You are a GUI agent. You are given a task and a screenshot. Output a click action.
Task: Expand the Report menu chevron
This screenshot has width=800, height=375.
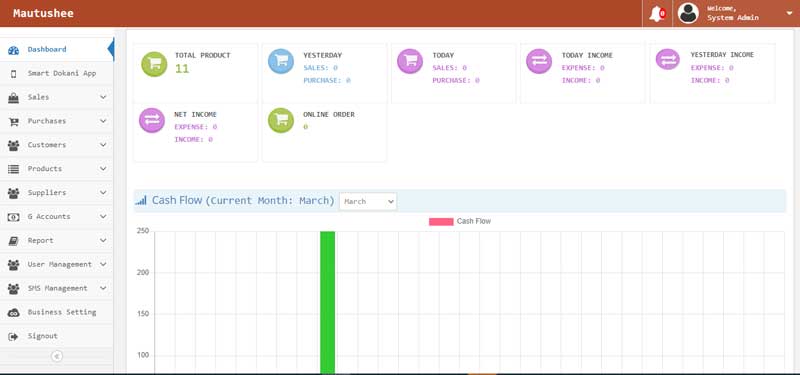click(x=103, y=240)
